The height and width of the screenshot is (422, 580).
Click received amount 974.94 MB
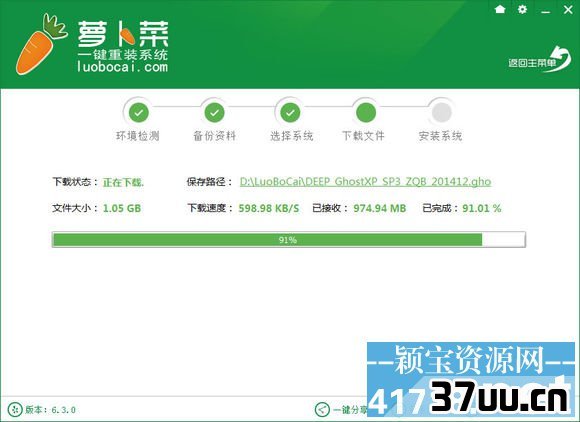(380, 208)
